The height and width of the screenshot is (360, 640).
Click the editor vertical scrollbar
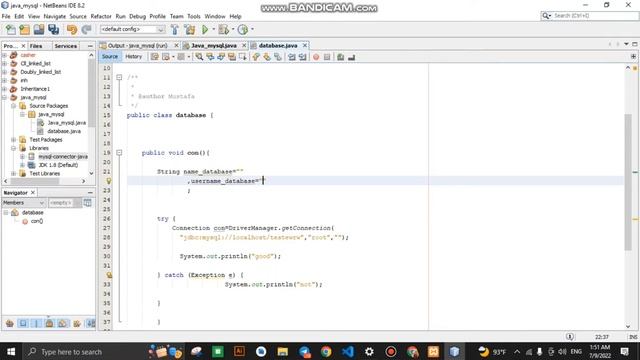coord(628,182)
